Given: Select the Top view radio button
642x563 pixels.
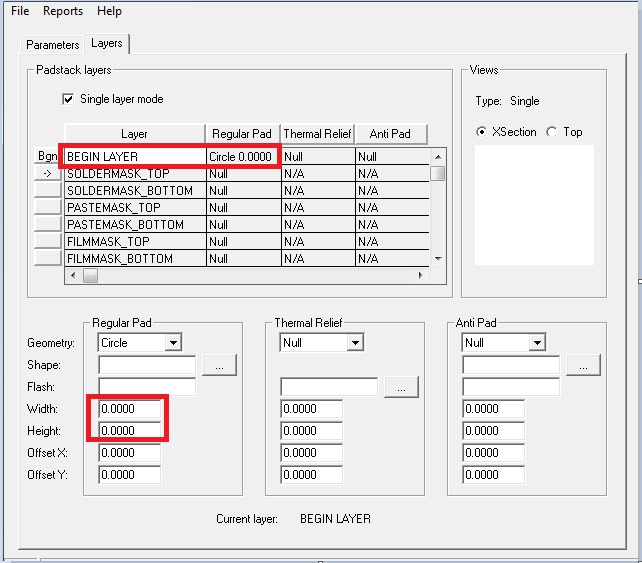Looking at the screenshot, I should (x=552, y=132).
